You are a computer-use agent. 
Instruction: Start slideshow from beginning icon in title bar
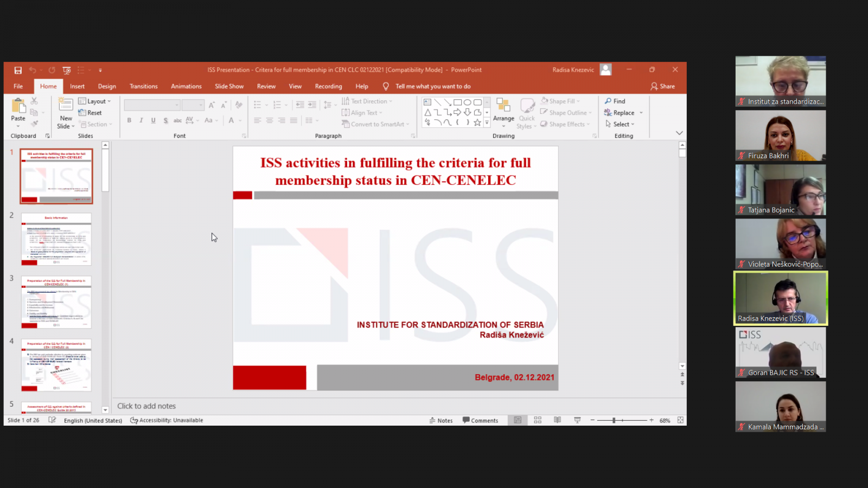click(x=67, y=70)
